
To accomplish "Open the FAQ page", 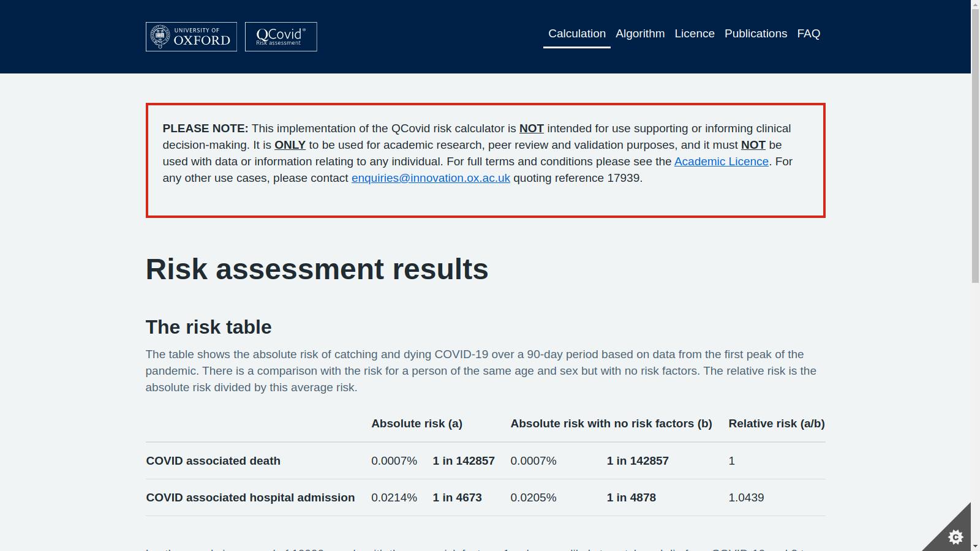I will click(809, 34).
